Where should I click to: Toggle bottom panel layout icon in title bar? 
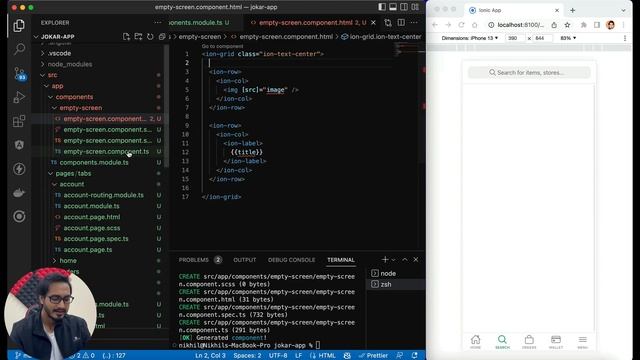393,7
